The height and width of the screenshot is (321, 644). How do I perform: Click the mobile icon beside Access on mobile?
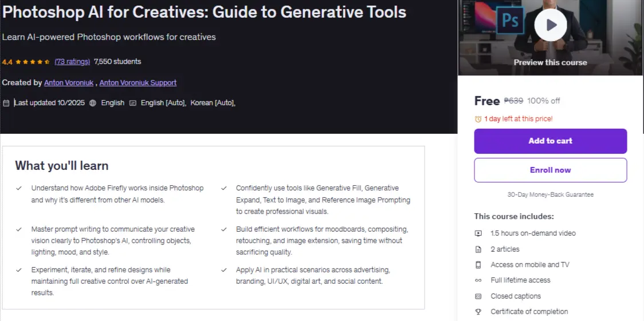[478, 265]
